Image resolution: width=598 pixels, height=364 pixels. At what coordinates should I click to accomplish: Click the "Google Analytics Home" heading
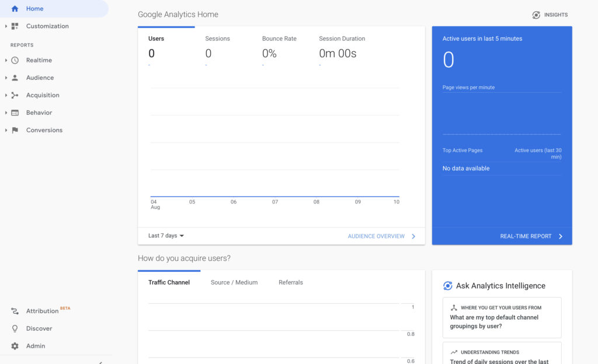coord(178,15)
